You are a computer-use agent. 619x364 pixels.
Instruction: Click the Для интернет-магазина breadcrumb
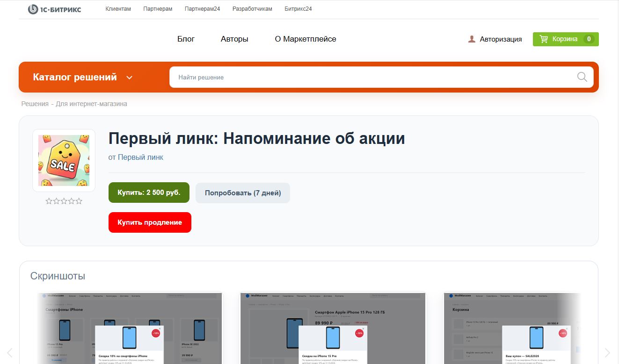click(91, 104)
